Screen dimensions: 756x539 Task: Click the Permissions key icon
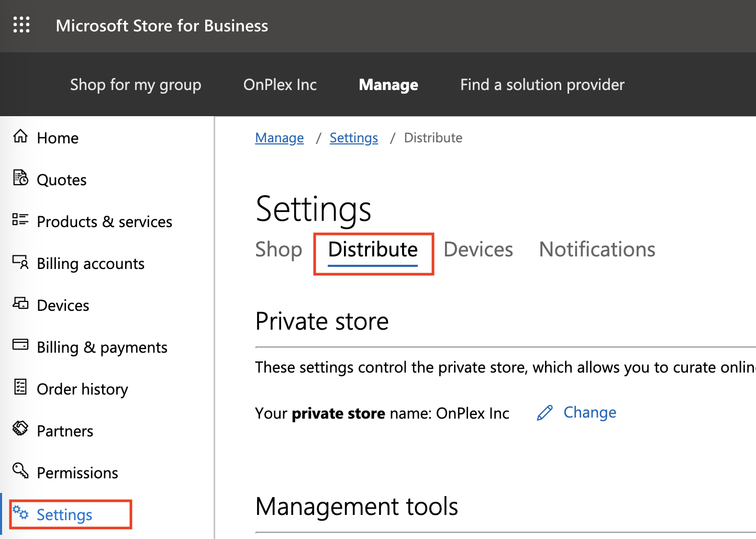(20, 470)
